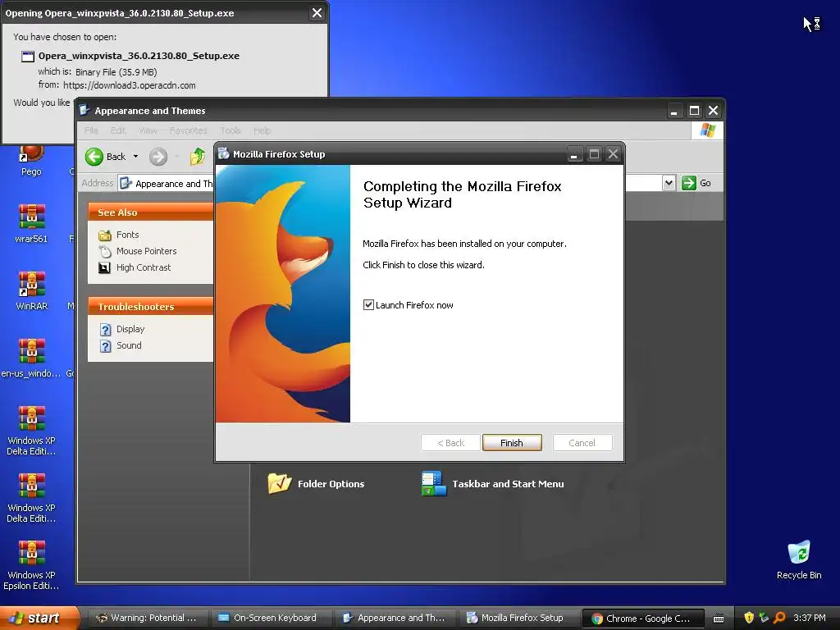Click the Forward arrow in Appearance and Themes toolbar
The height and width of the screenshot is (630, 840).
pyautogui.click(x=158, y=157)
